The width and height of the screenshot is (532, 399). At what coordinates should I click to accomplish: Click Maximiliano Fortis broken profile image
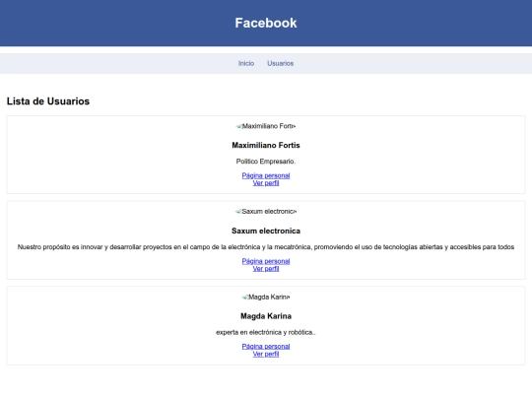266,126
